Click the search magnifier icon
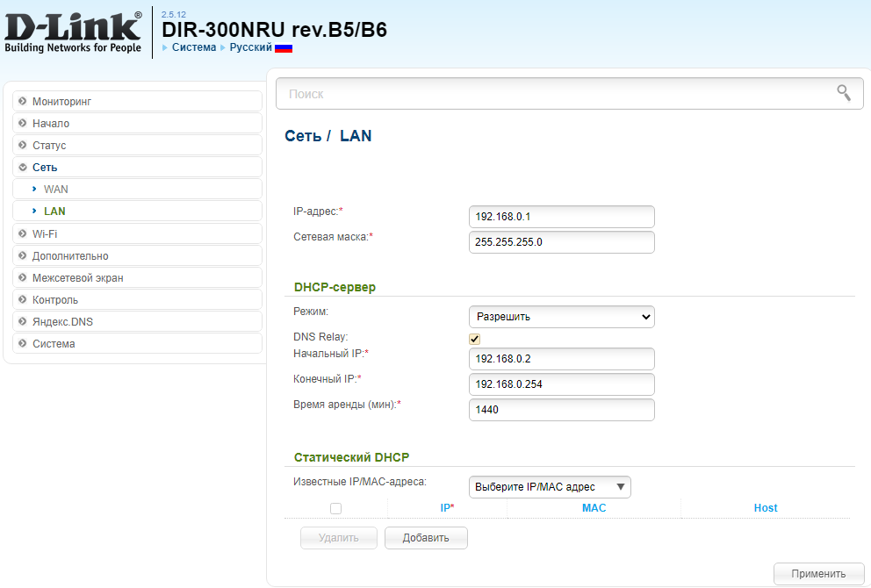The width and height of the screenshot is (871, 588). 844,93
